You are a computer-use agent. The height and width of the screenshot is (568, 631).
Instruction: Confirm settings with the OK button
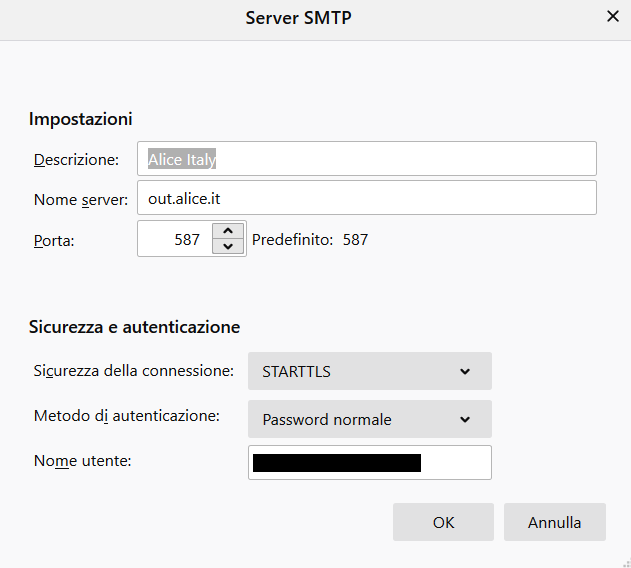pyautogui.click(x=443, y=522)
